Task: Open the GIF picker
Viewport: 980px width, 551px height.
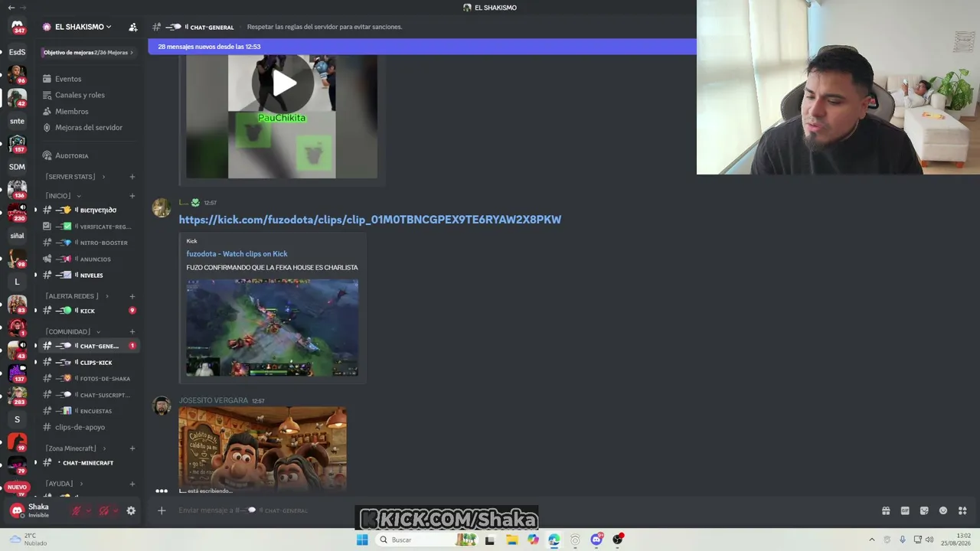Action: coord(905,510)
